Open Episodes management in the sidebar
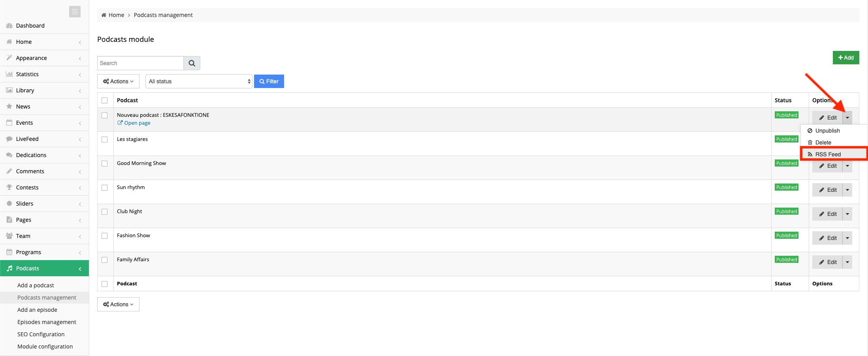 (x=47, y=322)
